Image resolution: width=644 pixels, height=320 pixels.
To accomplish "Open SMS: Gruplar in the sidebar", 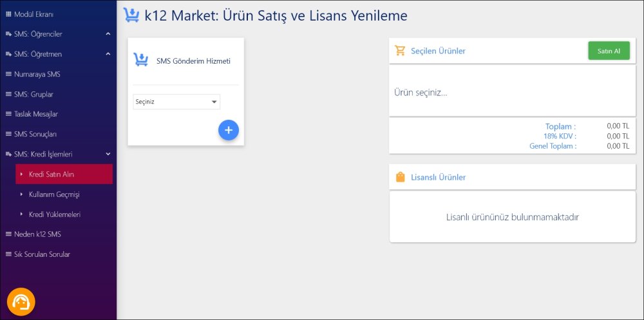I will click(33, 94).
